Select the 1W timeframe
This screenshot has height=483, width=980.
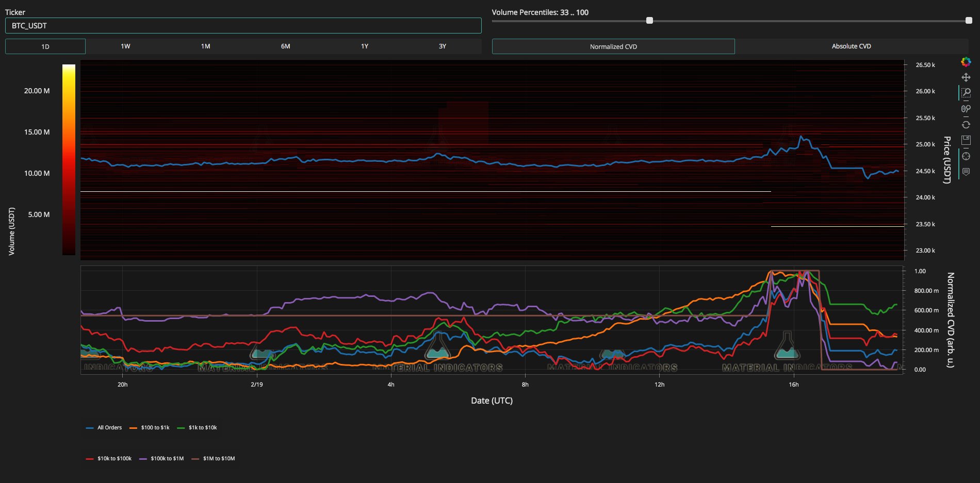[125, 46]
